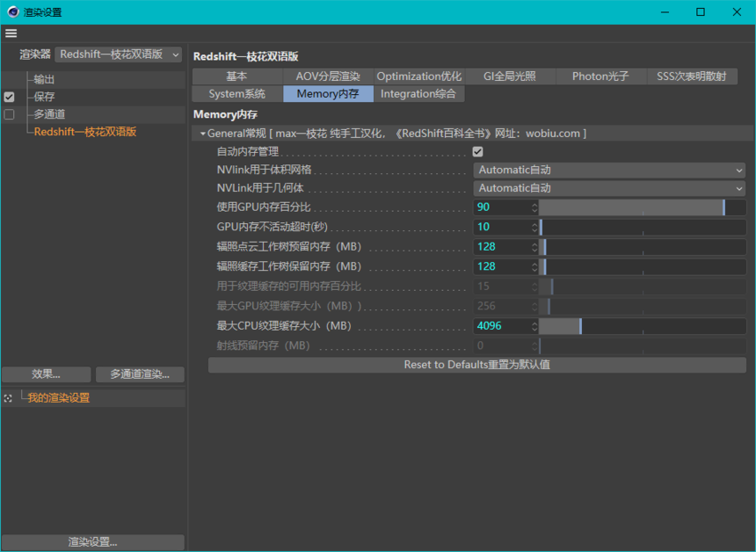
Task: Click the 渲染设置... button
Action: click(x=93, y=541)
